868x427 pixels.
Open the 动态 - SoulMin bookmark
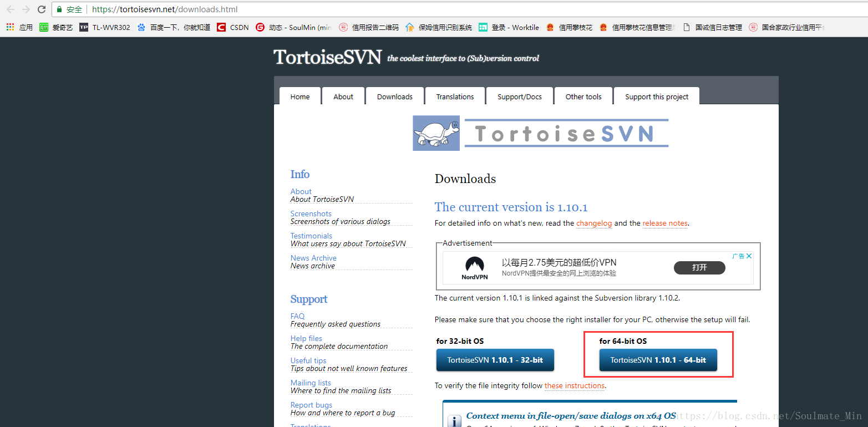[294, 27]
